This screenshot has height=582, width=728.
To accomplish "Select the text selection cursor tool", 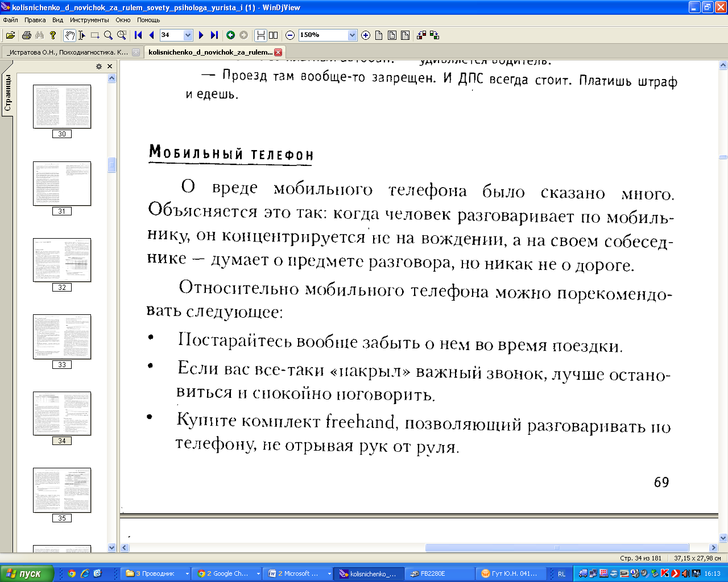I will (82, 35).
